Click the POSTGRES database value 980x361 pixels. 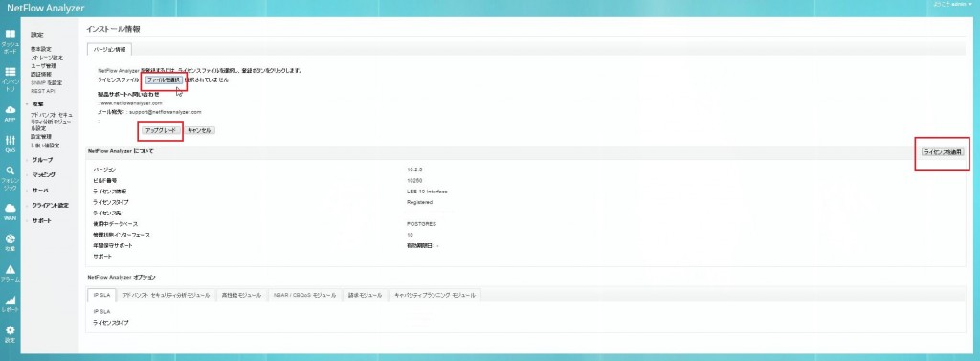point(421,224)
